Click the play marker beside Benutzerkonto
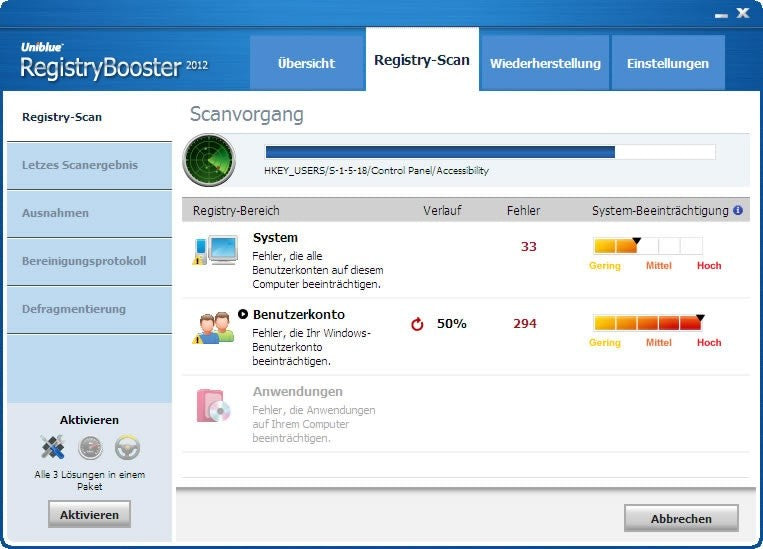This screenshot has width=763, height=549. point(243,314)
